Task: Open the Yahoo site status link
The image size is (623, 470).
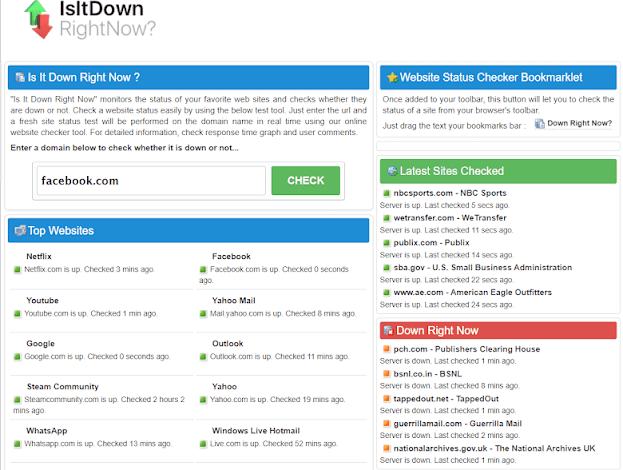Action: pos(224,387)
